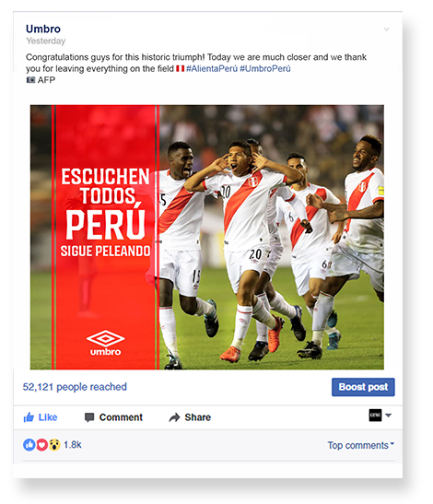Open the Umbro page name link
The width and height of the screenshot is (433, 504).
pos(43,29)
